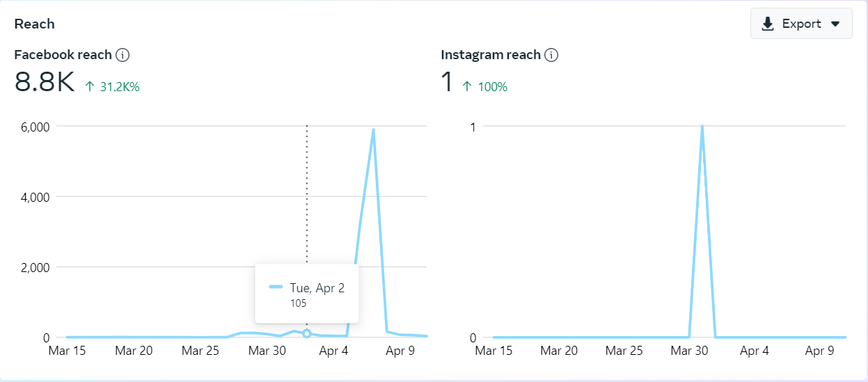868x382 pixels.
Task: Click the Instagram reach value 1
Action: tap(447, 83)
